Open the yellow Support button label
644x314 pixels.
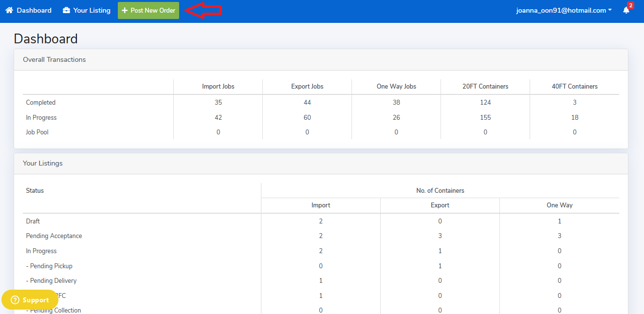36,300
